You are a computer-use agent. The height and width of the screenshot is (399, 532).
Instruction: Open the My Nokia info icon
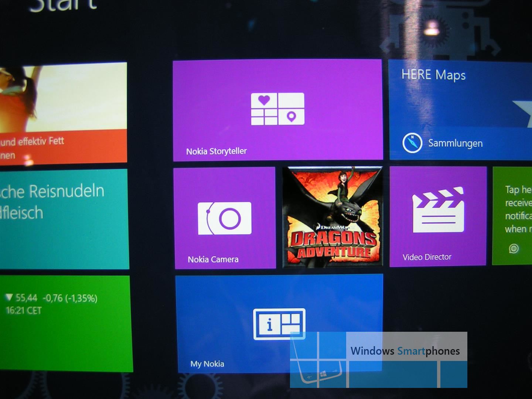[x=280, y=324]
